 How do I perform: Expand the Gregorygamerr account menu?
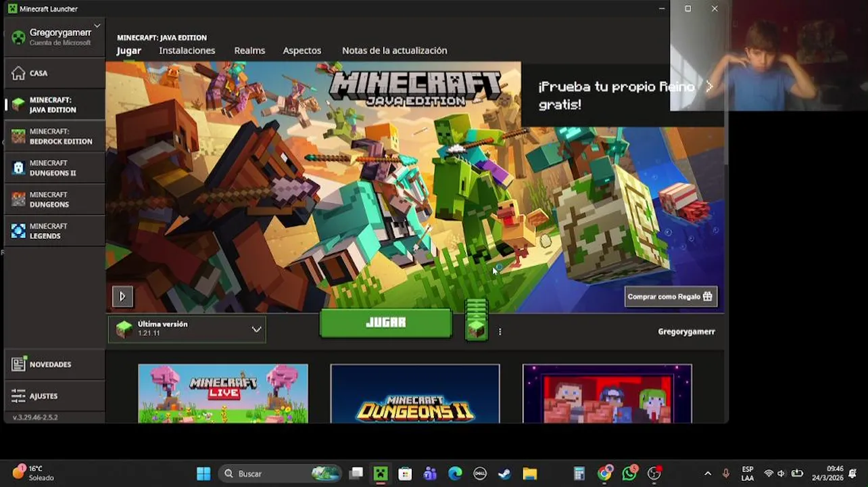pos(54,37)
